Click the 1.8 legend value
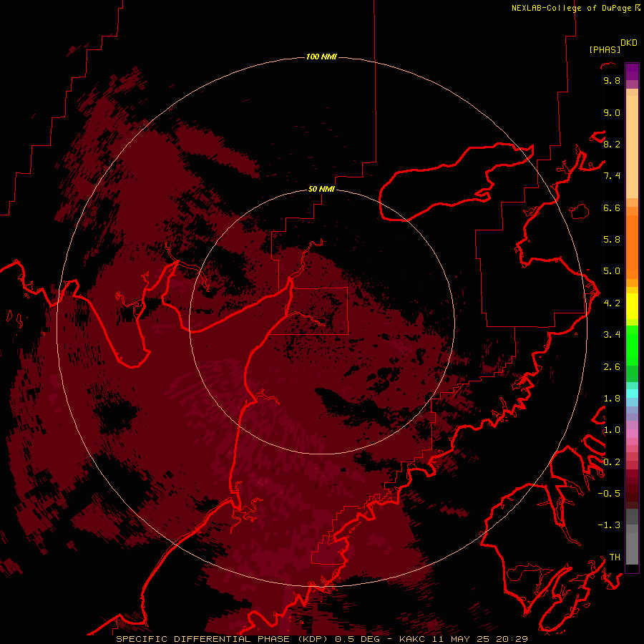644x644 pixels. click(612, 399)
